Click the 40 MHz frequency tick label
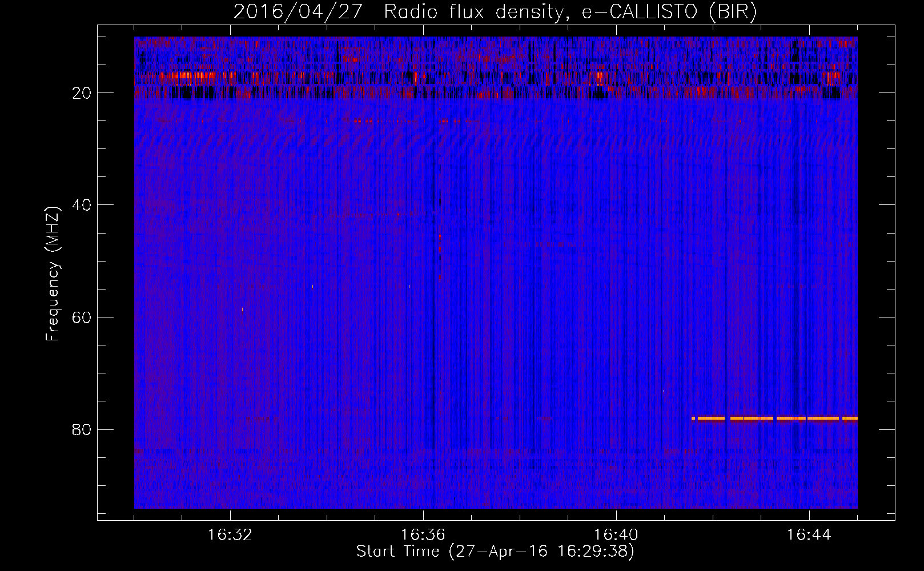924x571 pixels. pos(82,205)
